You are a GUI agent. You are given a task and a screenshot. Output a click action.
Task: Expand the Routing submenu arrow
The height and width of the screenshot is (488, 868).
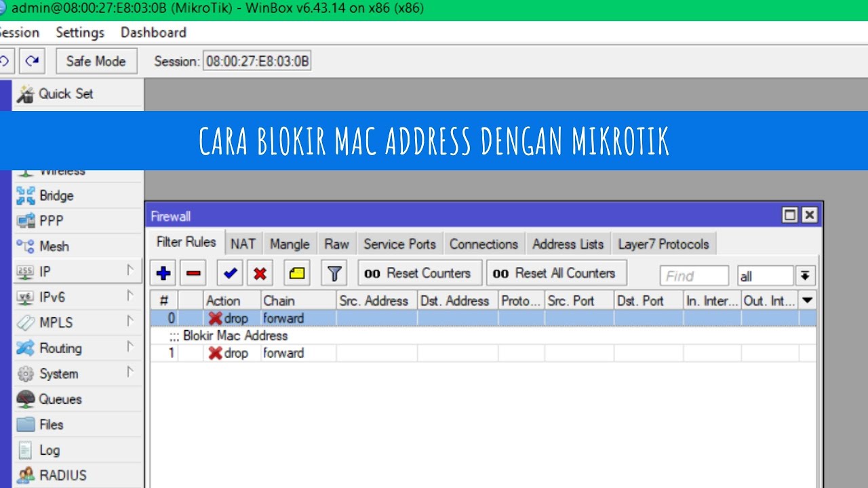pos(130,347)
